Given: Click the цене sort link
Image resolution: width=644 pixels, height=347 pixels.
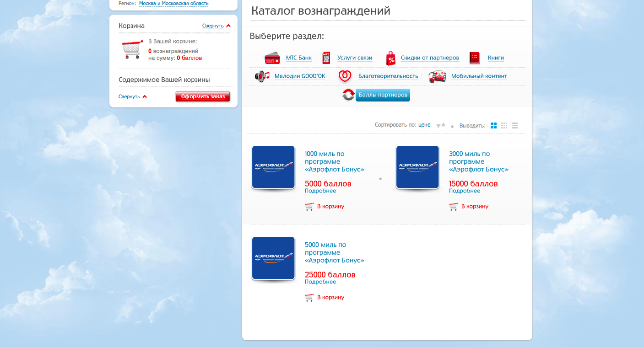Looking at the screenshot, I should tap(424, 125).
